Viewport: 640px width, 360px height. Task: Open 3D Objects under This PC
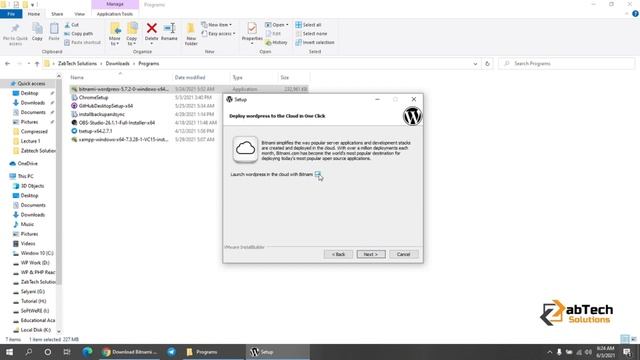click(32, 186)
